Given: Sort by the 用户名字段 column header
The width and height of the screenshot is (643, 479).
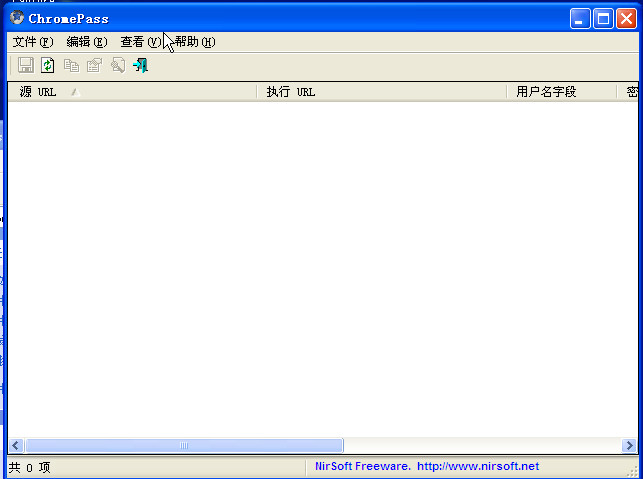Looking at the screenshot, I should click(562, 92).
